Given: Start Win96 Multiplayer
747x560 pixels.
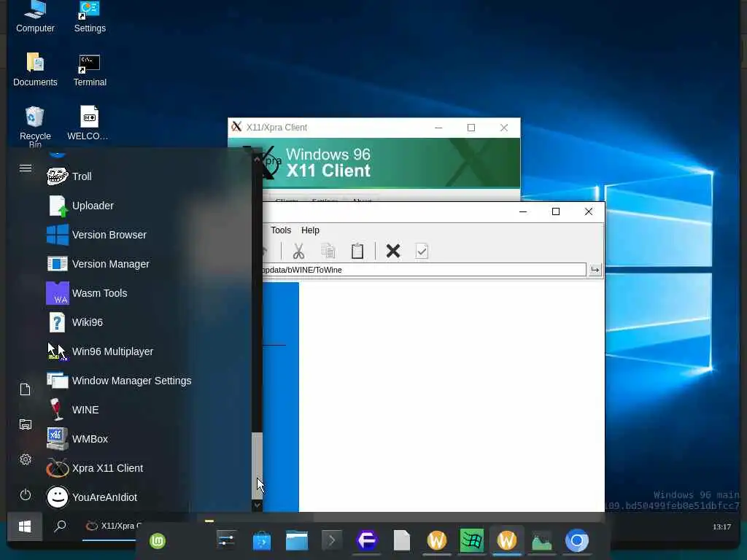Looking at the screenshot, I should [100, 351].
